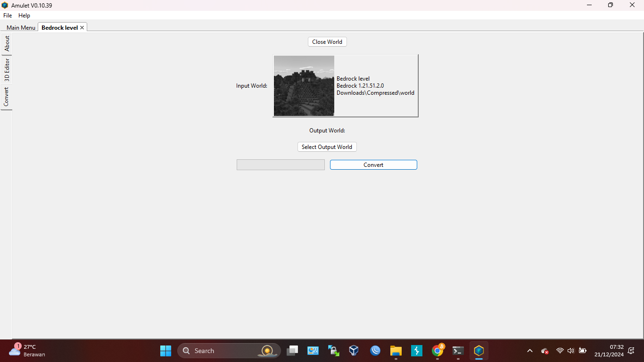Open the teal lightning bolt app

pyautogui.click(x=417, y=351)
